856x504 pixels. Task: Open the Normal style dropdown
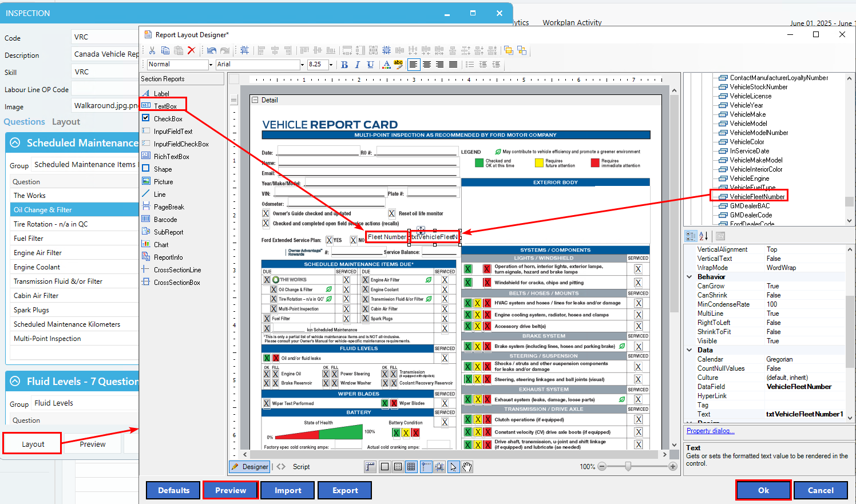(211, 65)
